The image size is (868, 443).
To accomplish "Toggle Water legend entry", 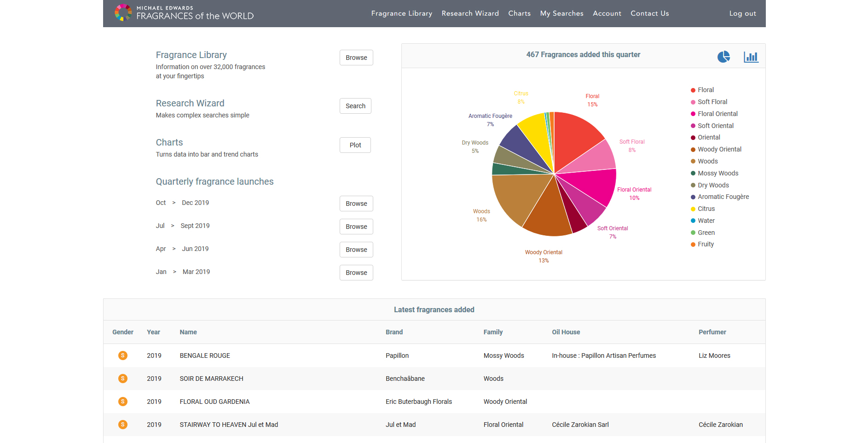I will pyautogui.click(x=703, y=221).
